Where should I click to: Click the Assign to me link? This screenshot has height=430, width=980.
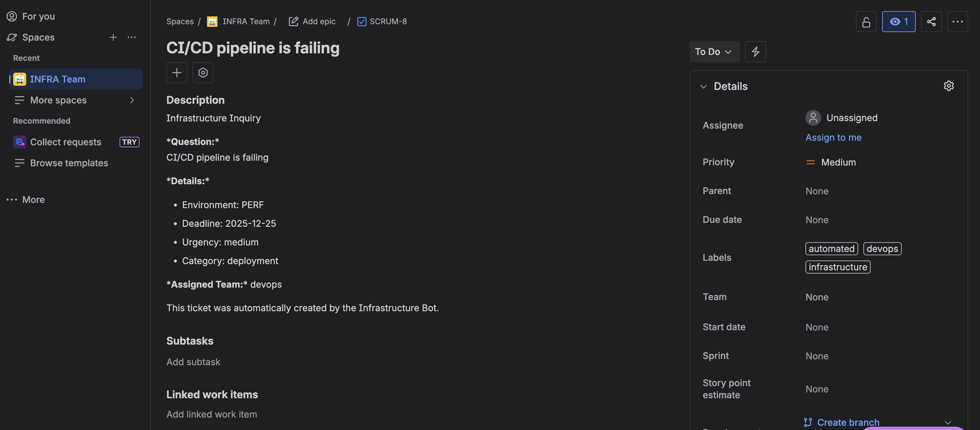[833, 137]
